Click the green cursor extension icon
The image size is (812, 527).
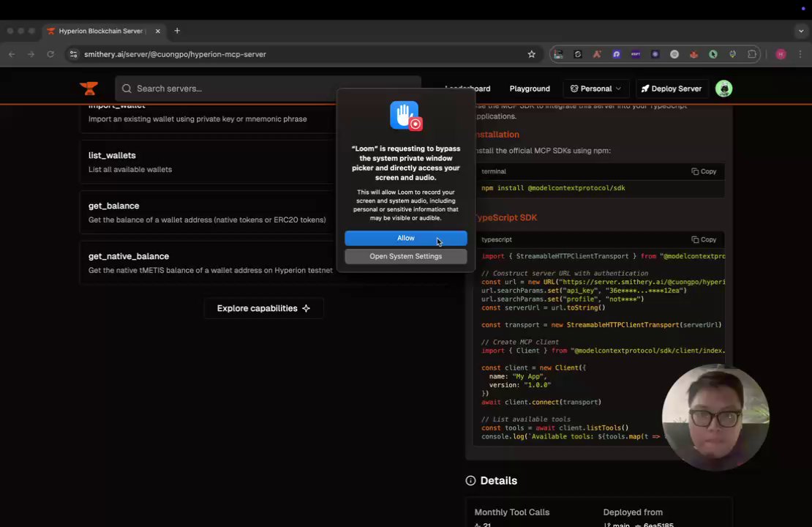713,54
